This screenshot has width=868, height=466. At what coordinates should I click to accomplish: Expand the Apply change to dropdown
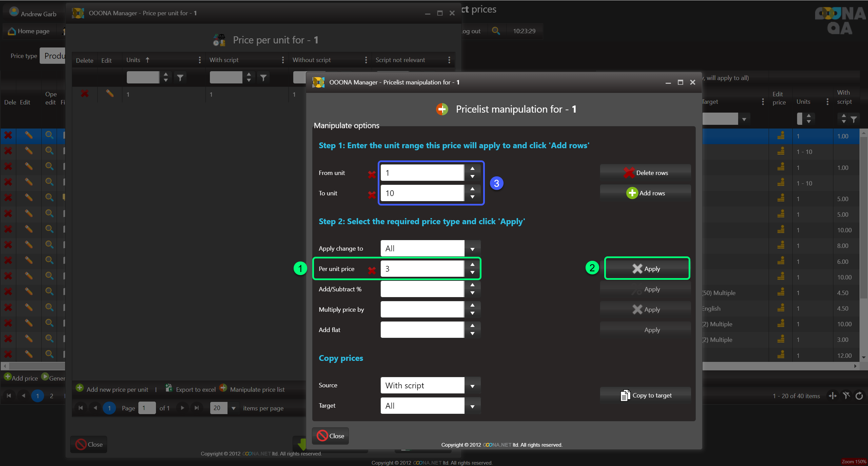coord(472,249)
